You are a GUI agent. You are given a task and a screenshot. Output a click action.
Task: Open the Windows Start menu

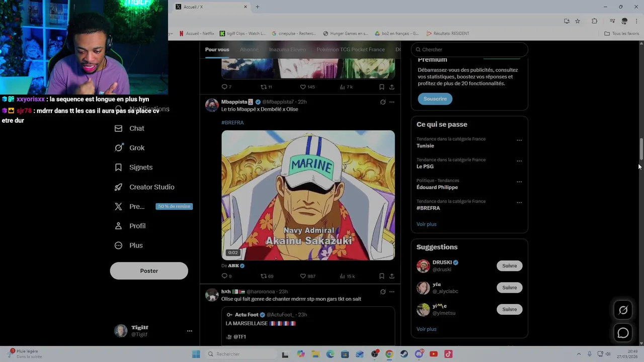196,354
